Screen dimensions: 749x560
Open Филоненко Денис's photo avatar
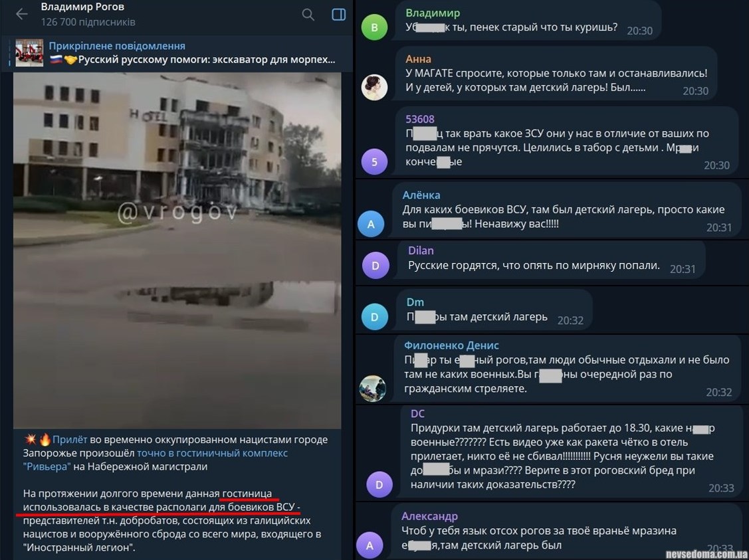[373, 388]
